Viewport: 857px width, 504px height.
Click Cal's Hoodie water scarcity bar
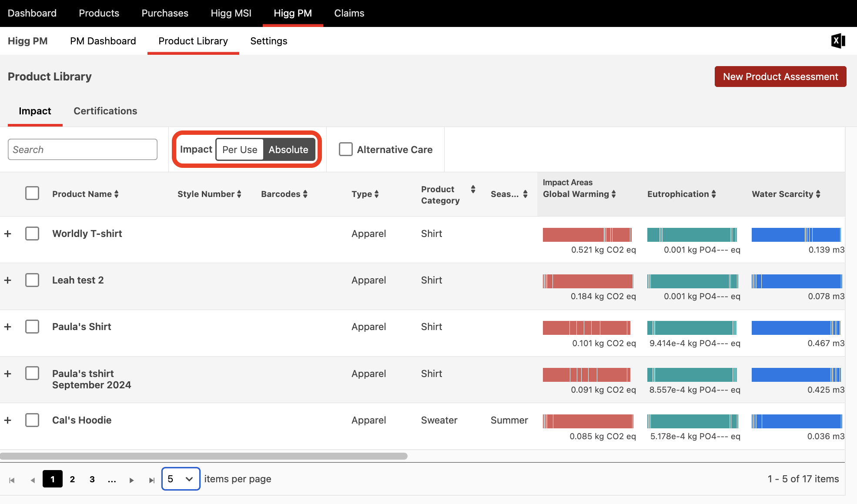797,421
